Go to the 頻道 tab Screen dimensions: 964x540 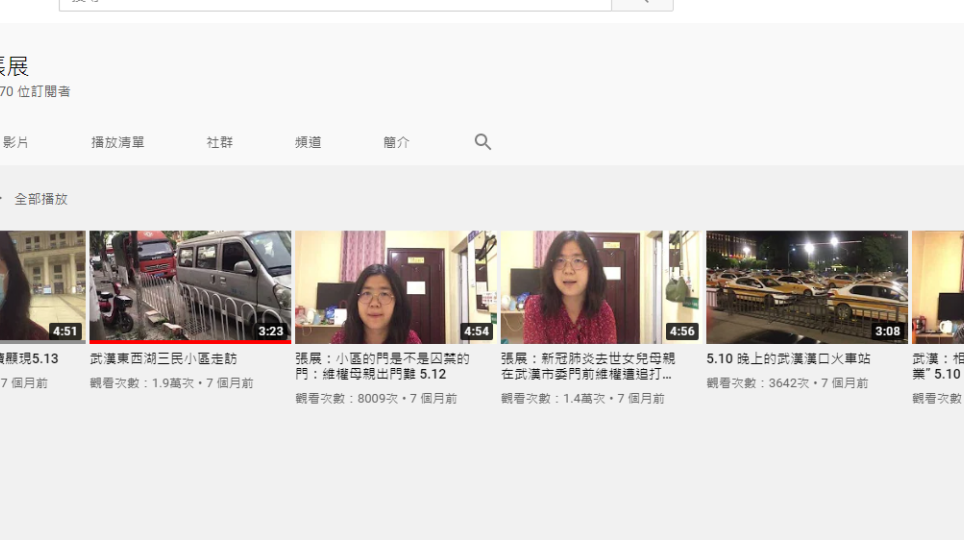tap(308, 143)
